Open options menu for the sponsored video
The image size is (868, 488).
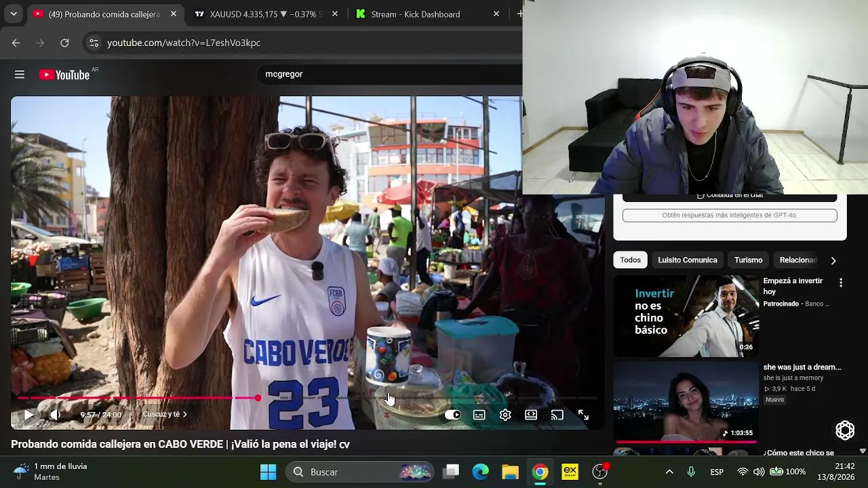pyautogui.click(x=841, y=283)
